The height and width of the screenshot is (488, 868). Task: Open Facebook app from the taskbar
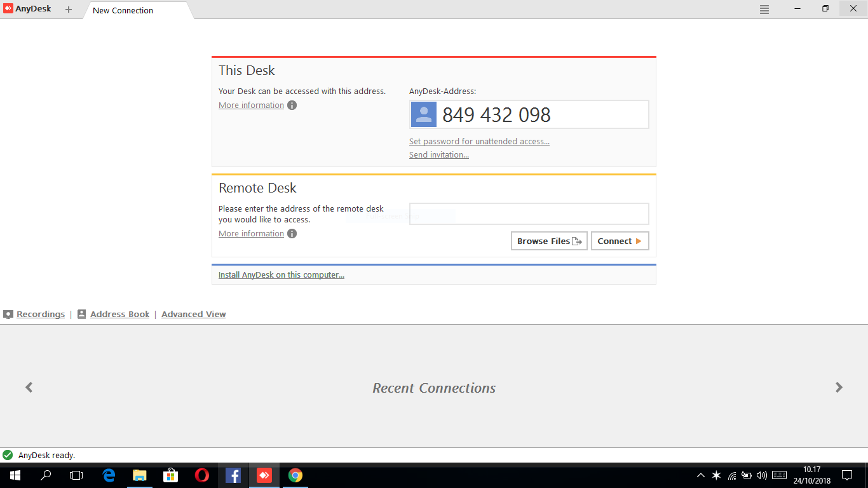pyautogui.click(x=233, y=475)
